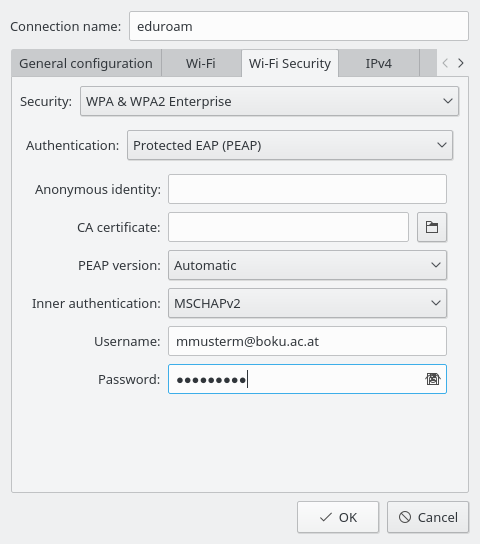Select the Wi-Fi Security tab
Image resolution: width=480 pixels, height=544 pixels.
290,63
